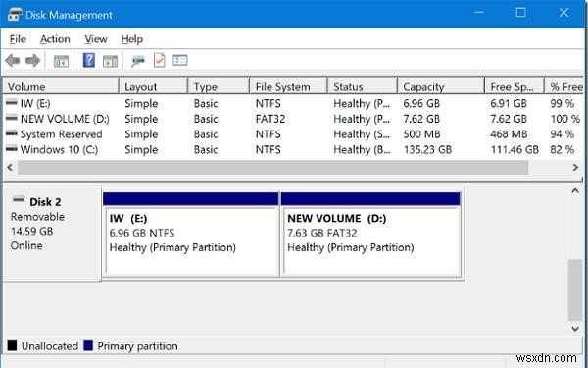Click drive icon beside Windows 10 (C:) row
This screenshot has width=588, height=368.
pos(12,149)
